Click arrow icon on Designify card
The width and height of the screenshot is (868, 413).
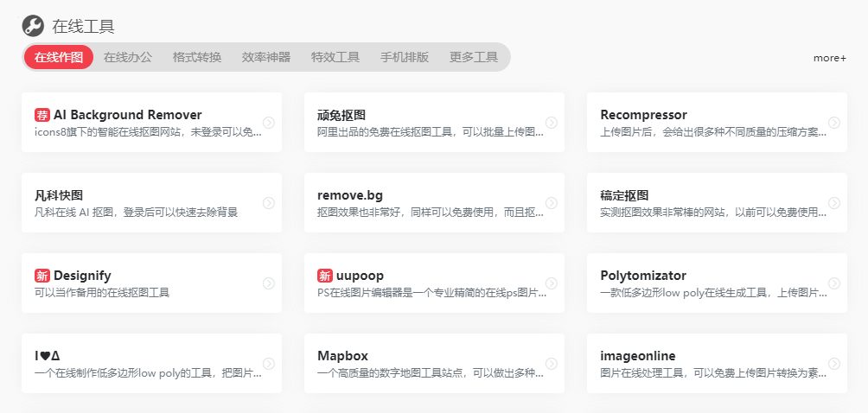tap(269, 283)
